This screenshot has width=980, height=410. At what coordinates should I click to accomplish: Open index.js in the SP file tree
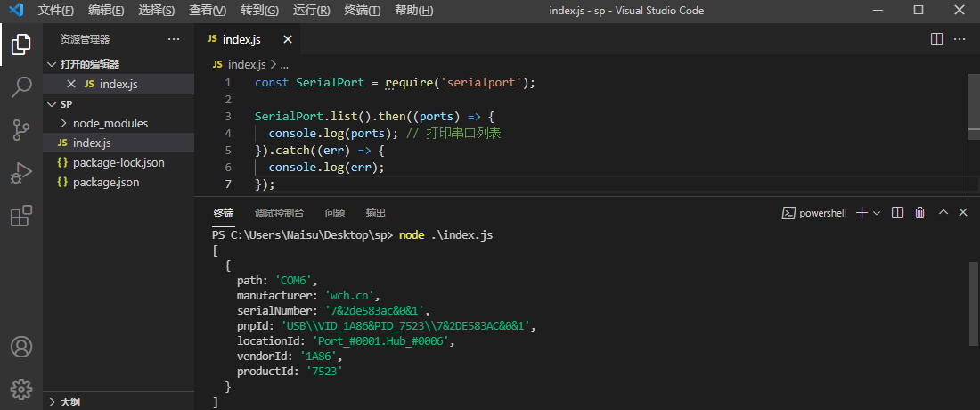pos(92,143)
